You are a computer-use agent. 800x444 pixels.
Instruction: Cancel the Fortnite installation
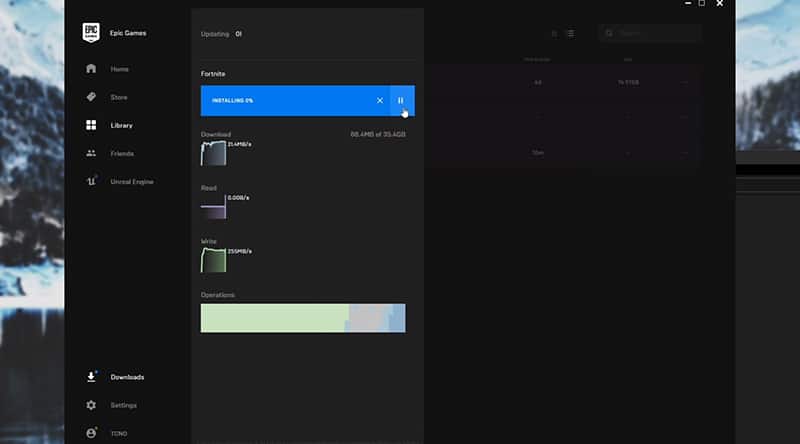point(379,100)
